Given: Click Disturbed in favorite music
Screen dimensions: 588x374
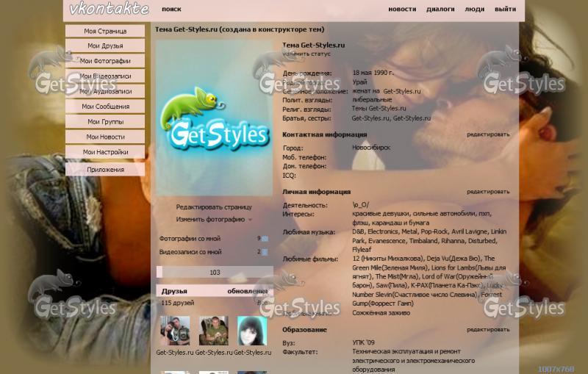Looking at the screenshot, I should click(483, 240).
